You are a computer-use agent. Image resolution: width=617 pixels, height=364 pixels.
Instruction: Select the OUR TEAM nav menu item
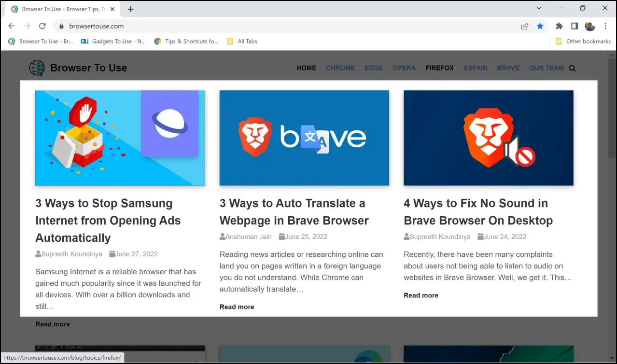click(547, 68)
